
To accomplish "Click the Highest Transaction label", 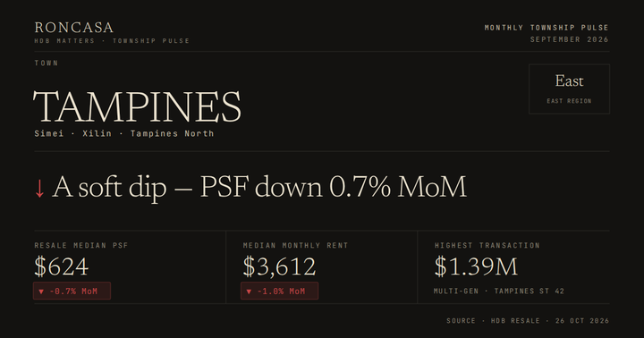I will tap(487, 245).
